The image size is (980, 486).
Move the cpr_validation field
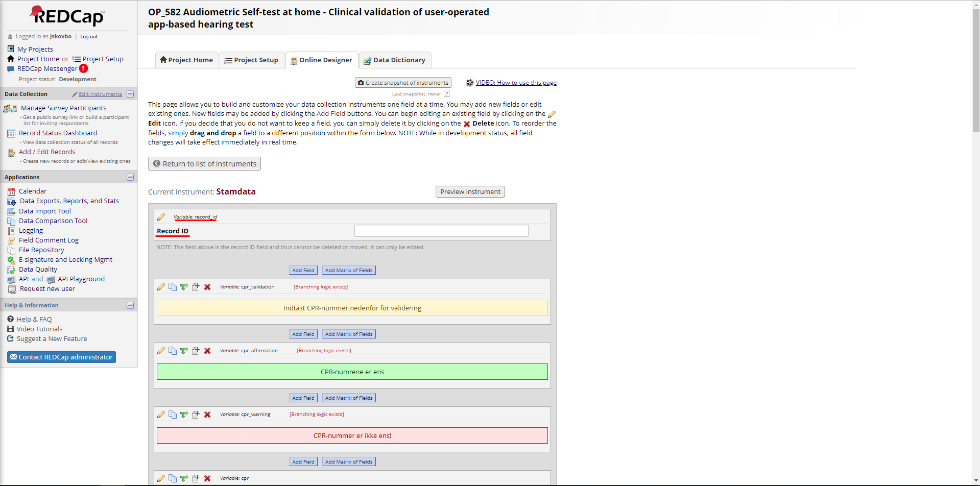point(196,287)
